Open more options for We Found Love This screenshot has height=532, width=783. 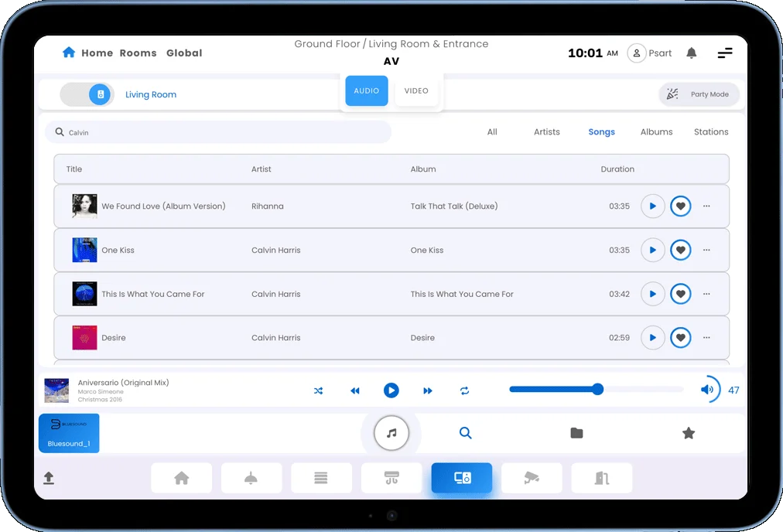click(x=706, y=206)
